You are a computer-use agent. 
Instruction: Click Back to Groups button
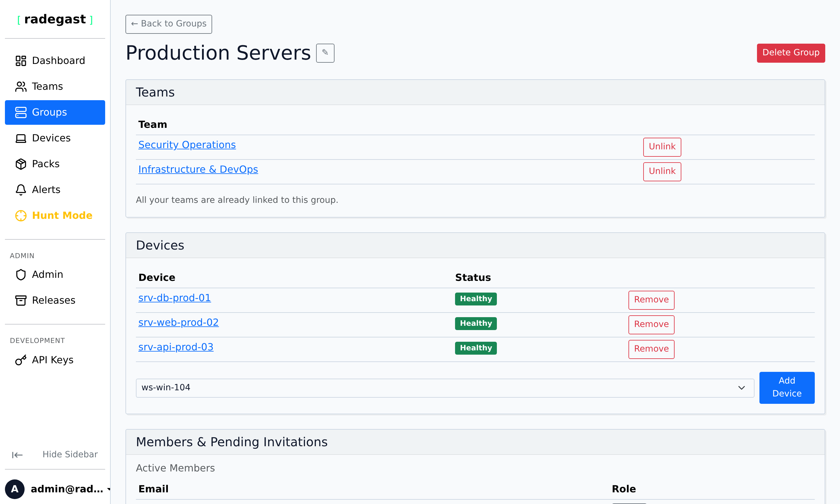(168, 24)
